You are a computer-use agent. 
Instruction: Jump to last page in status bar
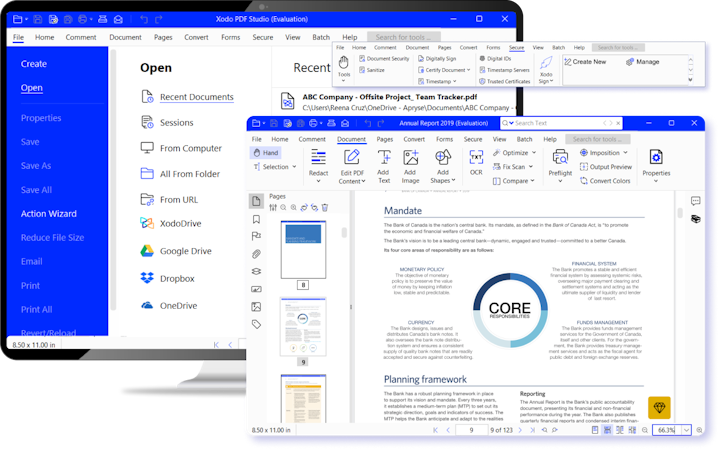coord(532,430)
